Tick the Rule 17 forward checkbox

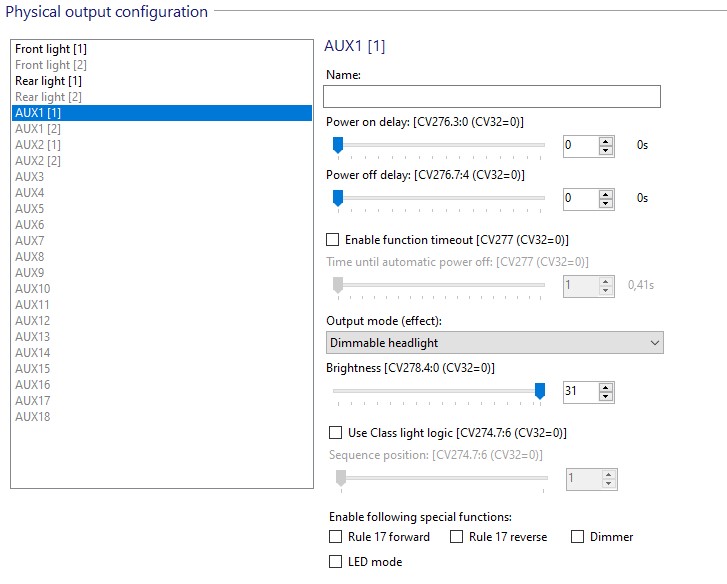pos(335,537)
